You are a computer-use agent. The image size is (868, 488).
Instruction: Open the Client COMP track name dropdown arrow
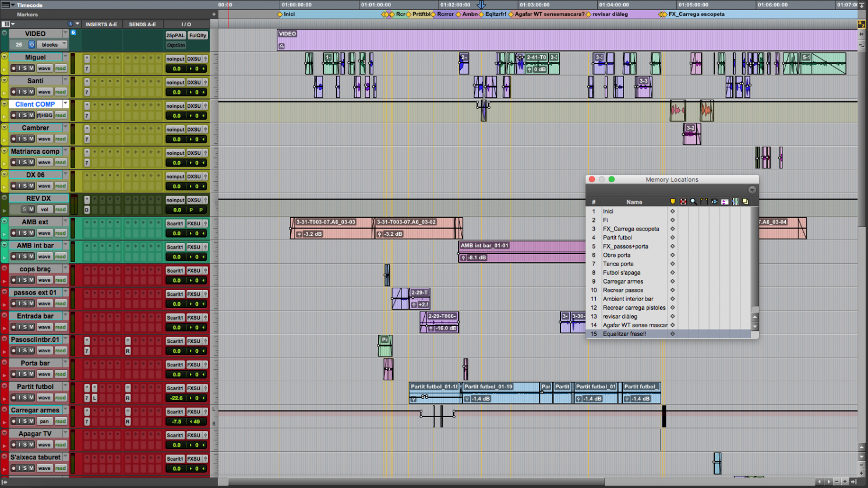(x=65, y=104)
